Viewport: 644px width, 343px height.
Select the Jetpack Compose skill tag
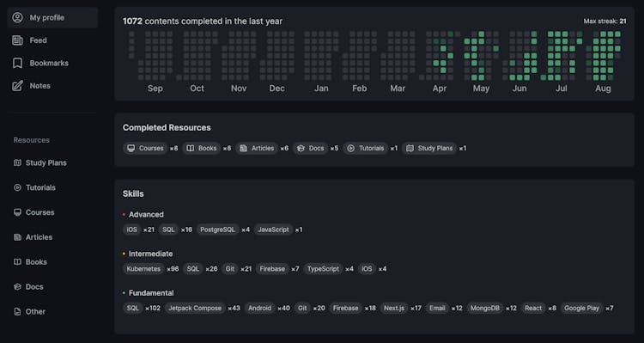coord(195,308)
